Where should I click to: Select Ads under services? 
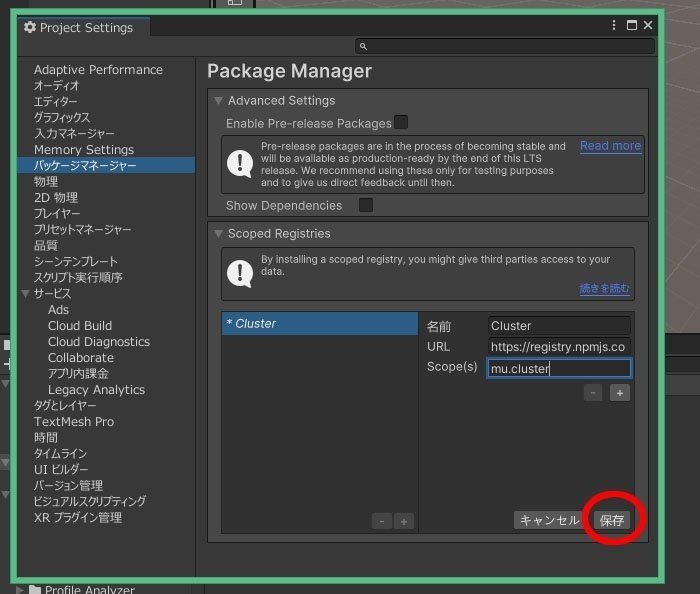[58, 310]
